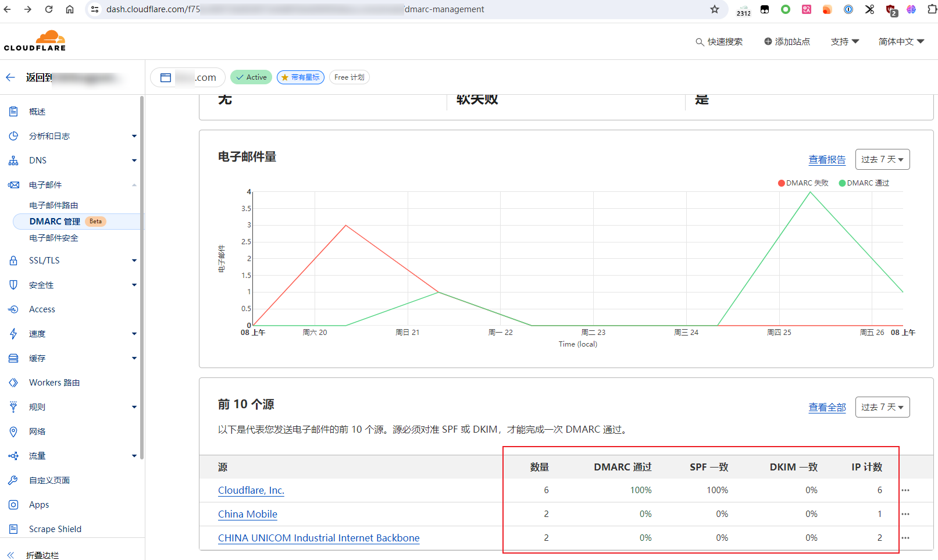This screenshot has width=938, height=560.
Task: Click the security shield icon (安全性)
Action: [13, 284]
